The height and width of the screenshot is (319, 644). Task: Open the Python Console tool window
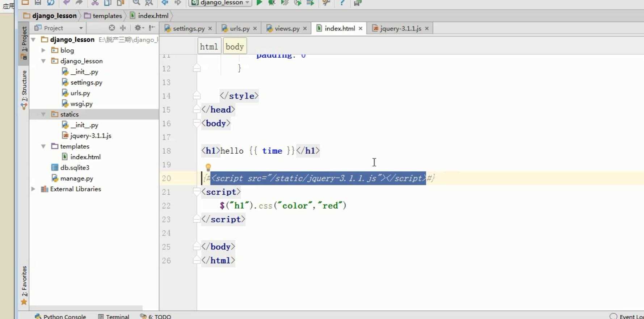click(x=60, y=316)
